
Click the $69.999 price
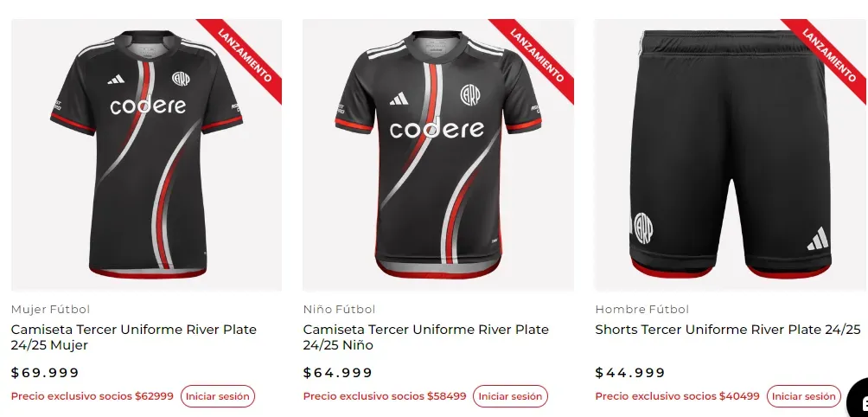45,373
